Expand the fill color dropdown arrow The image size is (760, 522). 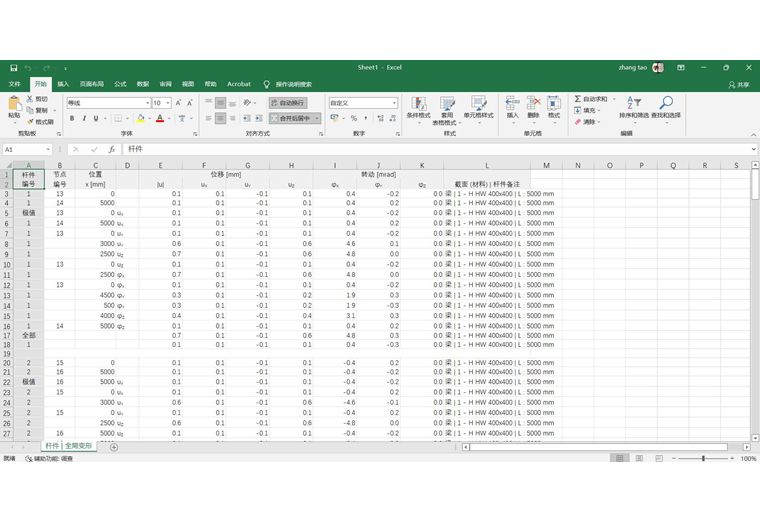pyautogui.click(x=149, y=118)
